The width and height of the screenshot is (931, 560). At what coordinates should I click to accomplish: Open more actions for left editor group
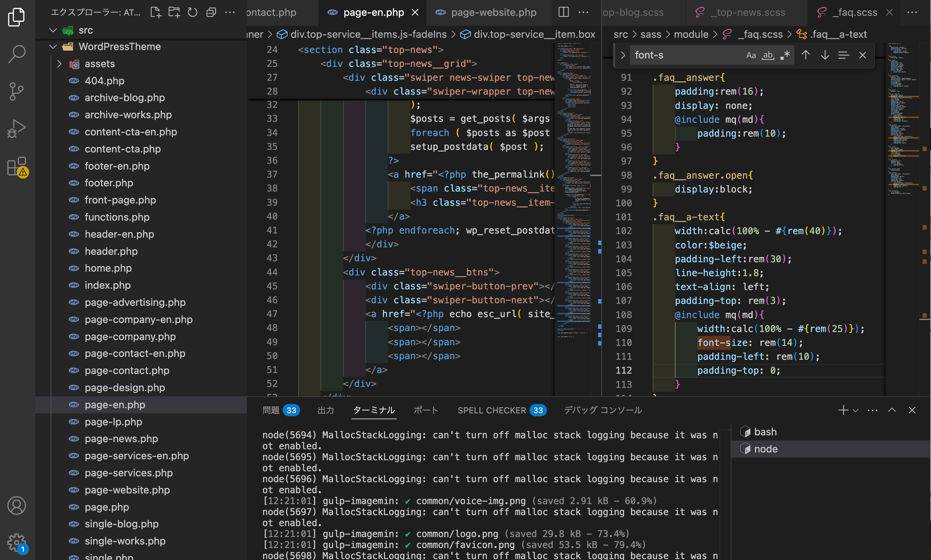pyautogui.click(x=583, y=12)
